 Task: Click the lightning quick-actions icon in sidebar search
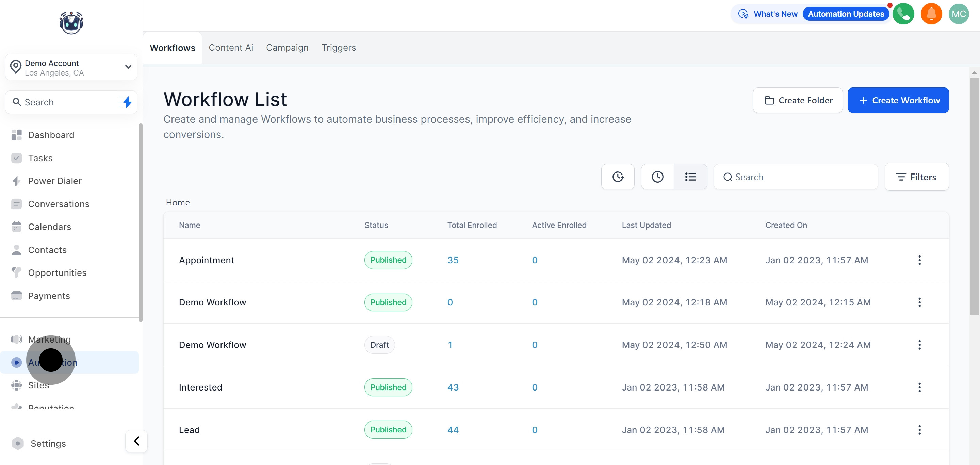click(x=127, y=102)
